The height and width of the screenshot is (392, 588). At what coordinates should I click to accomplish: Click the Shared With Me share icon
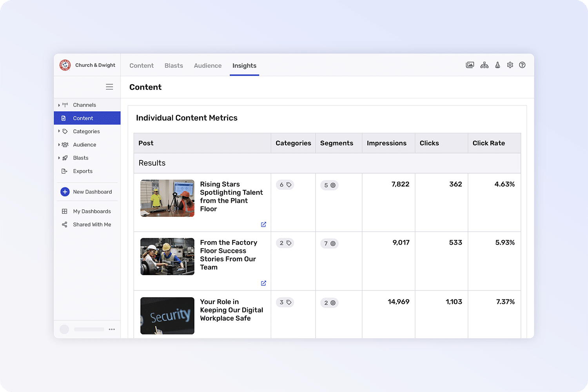click(x=65, y=225)
